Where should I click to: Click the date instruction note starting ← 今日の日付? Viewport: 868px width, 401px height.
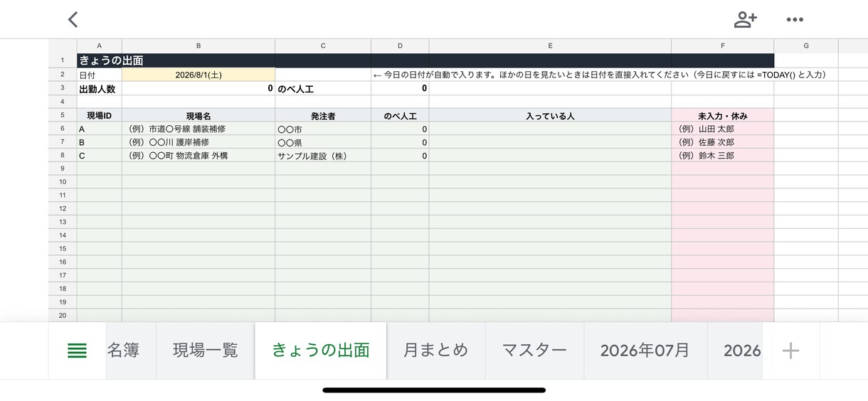(x=599, y=75)
